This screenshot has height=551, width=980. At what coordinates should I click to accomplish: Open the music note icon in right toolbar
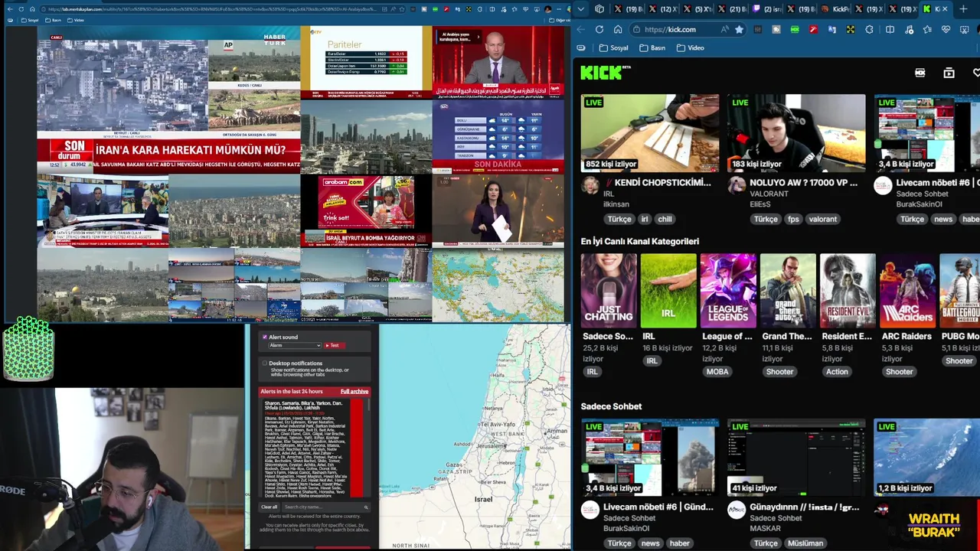[x=909, y=29]
